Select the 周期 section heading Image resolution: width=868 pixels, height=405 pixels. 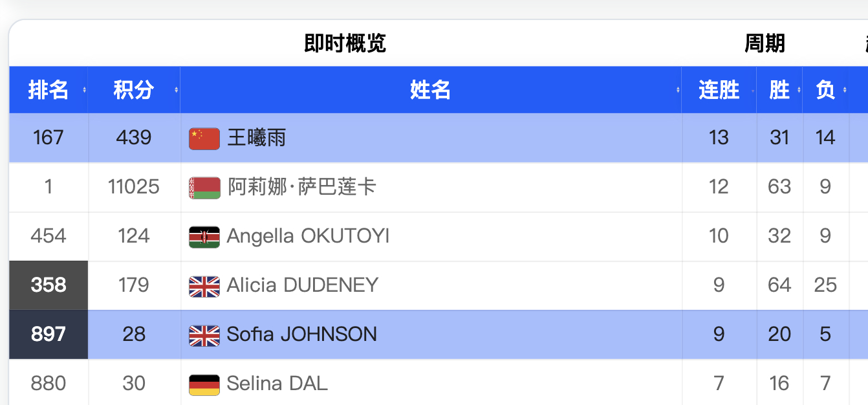click(x=765, y=43)
